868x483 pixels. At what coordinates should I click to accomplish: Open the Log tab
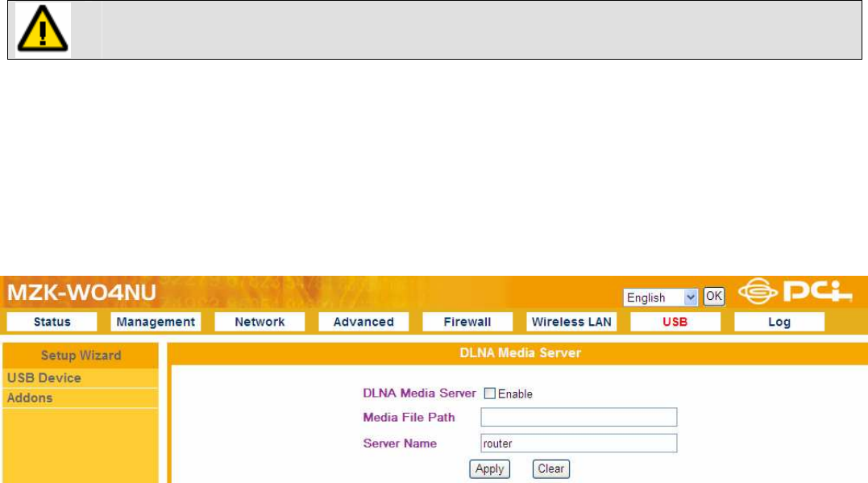(x=779, y=322)
